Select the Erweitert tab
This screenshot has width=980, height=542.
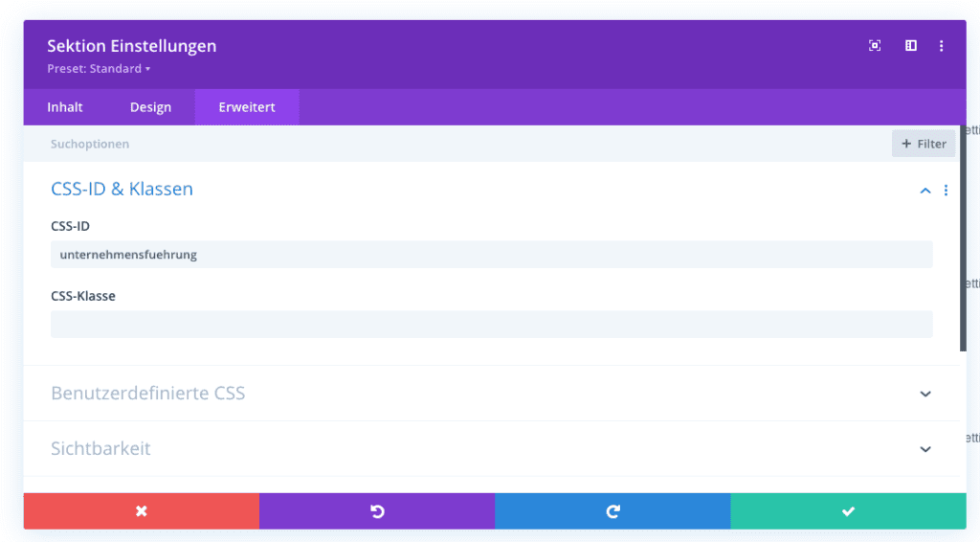pyautogui.click(x=247, y=107)
